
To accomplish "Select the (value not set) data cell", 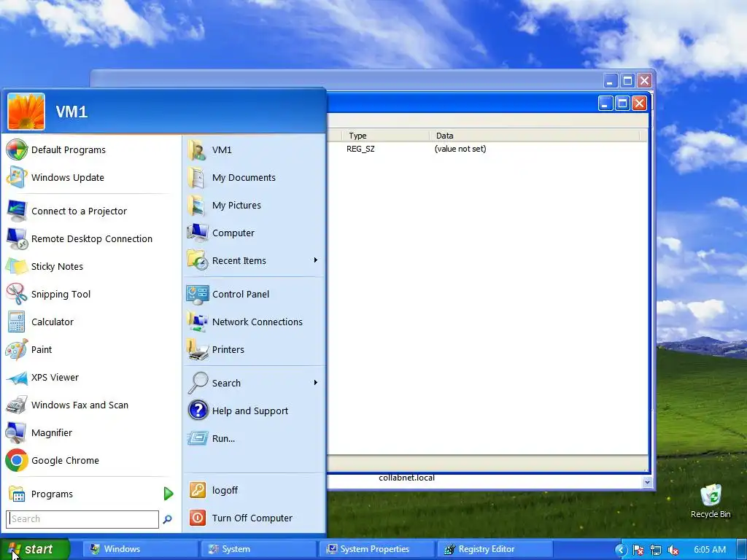I will pos(460,149).
